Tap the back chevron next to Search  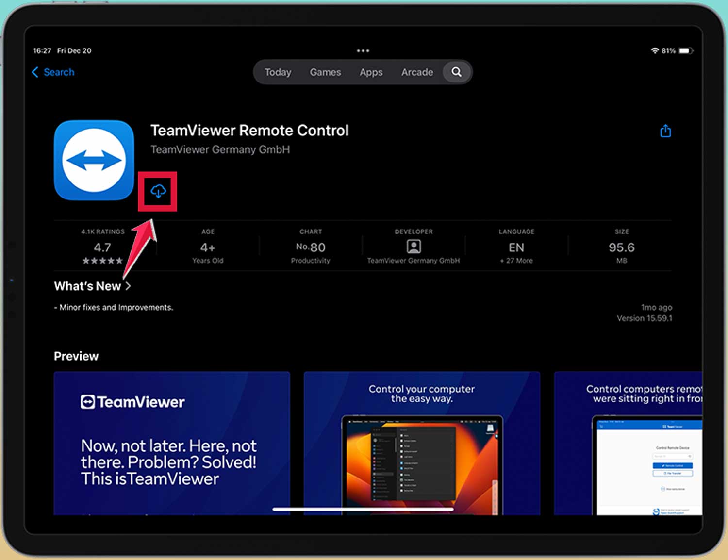click(x=34, y=72)
